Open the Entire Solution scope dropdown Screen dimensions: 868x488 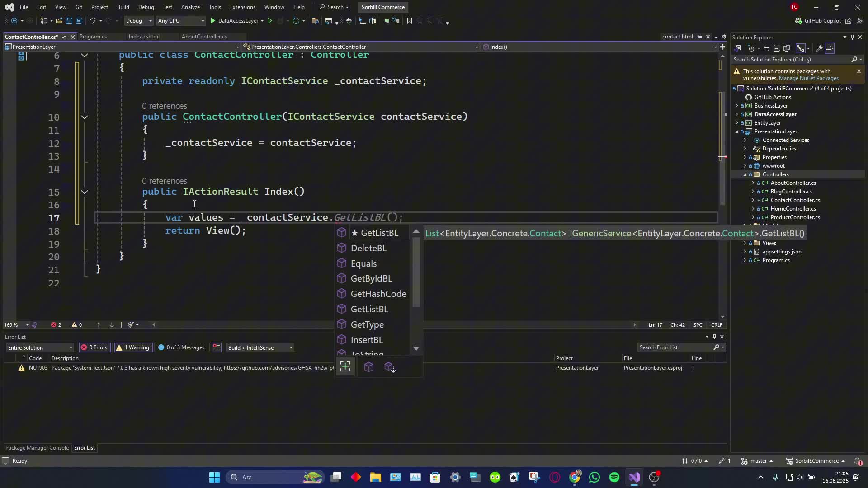(x=40, y=347)
